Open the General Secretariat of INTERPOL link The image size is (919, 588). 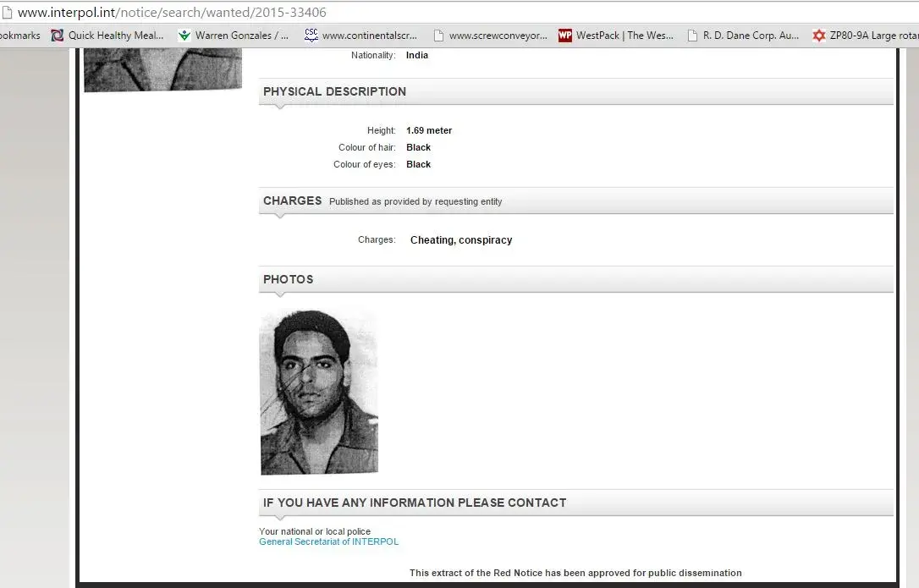coord(329,541)
